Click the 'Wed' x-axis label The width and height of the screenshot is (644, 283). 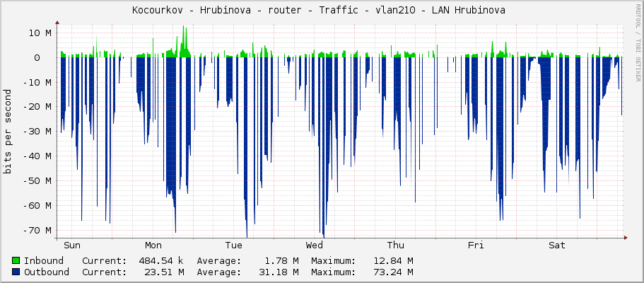(314, 246)
